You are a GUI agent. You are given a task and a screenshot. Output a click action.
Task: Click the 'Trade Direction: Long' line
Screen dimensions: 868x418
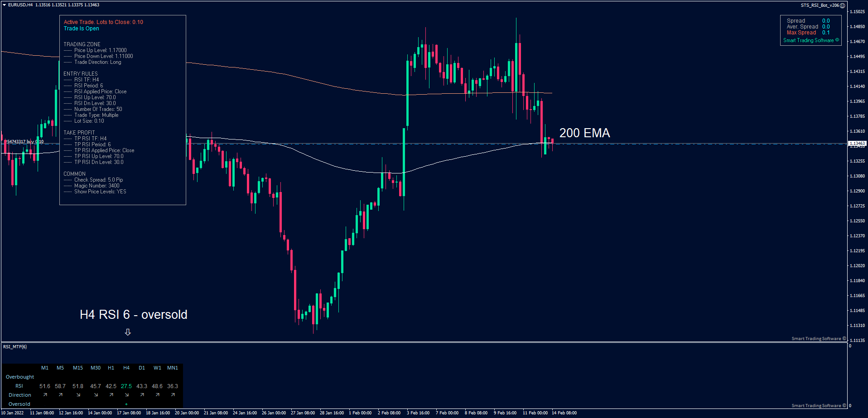click(92, 62)
